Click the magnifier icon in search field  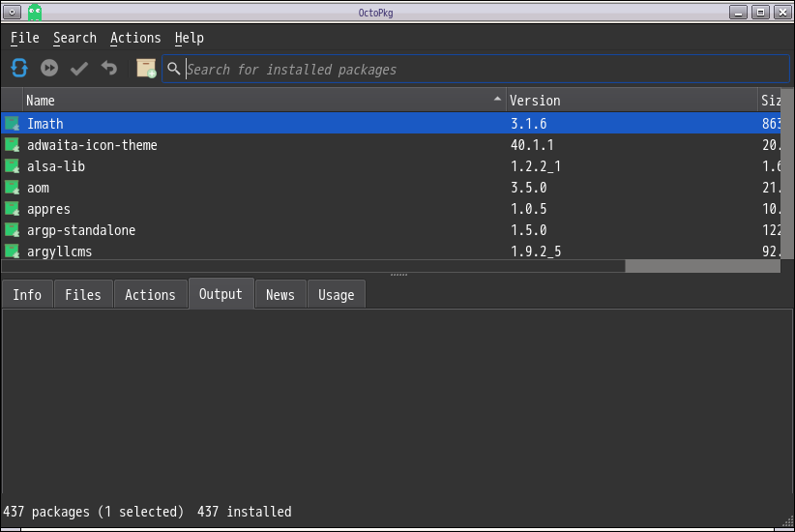(174, 69)
